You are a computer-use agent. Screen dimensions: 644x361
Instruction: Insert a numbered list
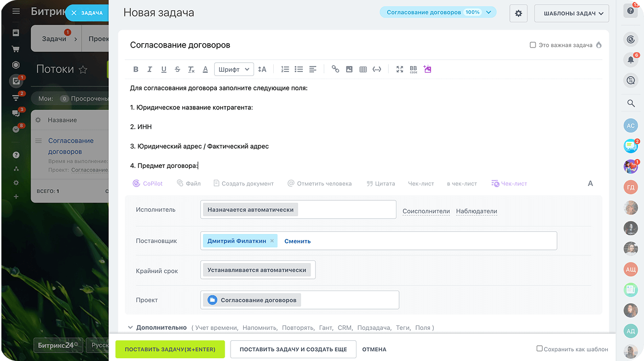pyautogui.click(x=285, y=69)
